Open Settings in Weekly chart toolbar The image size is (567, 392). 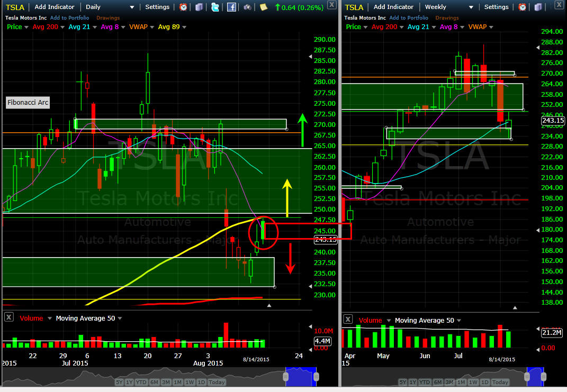[x=496, y=7]
